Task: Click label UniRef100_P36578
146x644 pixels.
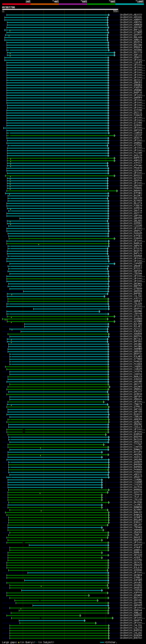Action: point(131,87)
